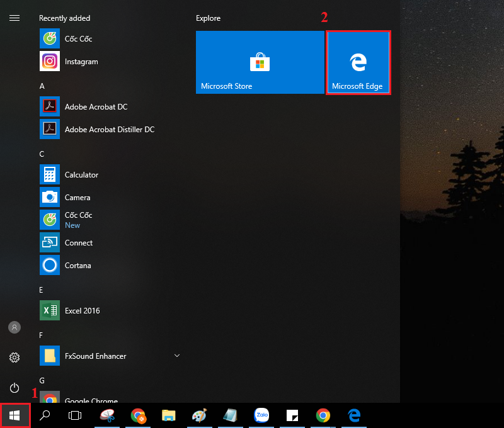
Task: Click the letter A group header
Action: [42, 86]
